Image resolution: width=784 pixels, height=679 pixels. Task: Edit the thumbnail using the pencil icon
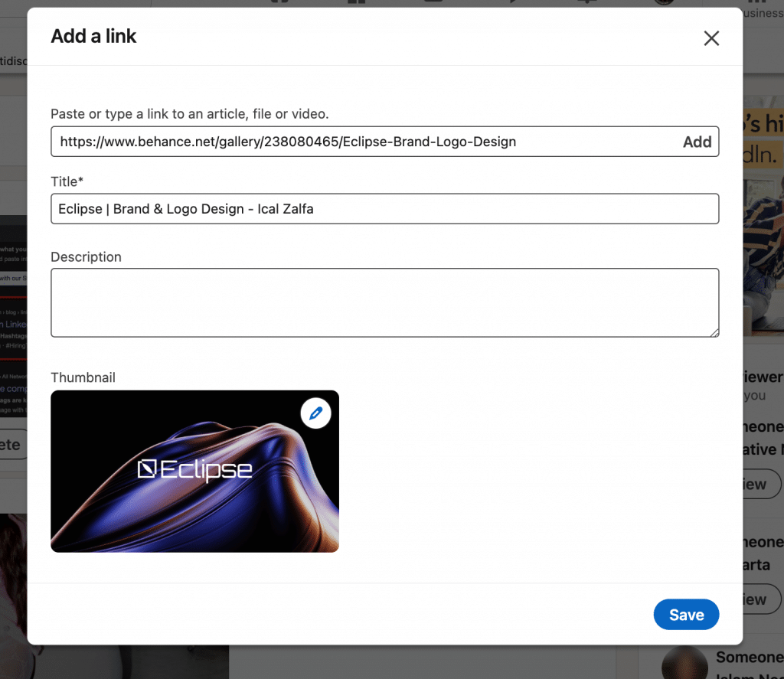click(x=315, y=413)
